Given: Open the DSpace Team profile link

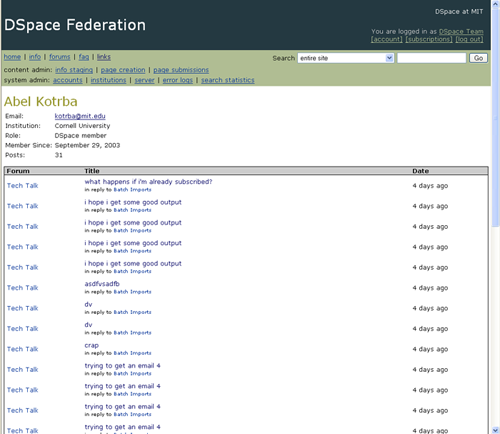Looking at the screenshot, I should pos(461,31).
